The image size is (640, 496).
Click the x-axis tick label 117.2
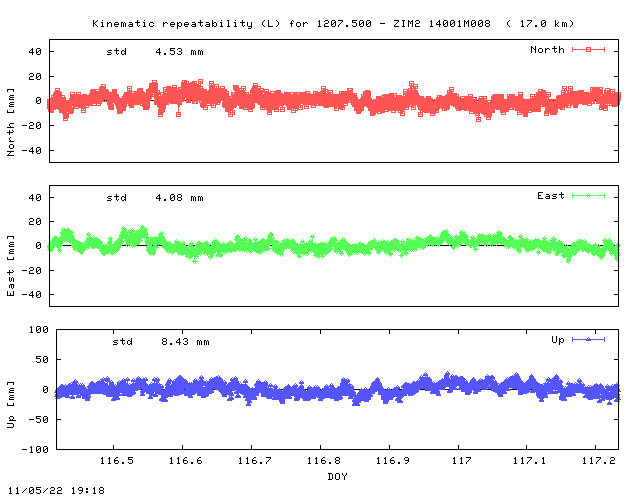click(599, 461)
